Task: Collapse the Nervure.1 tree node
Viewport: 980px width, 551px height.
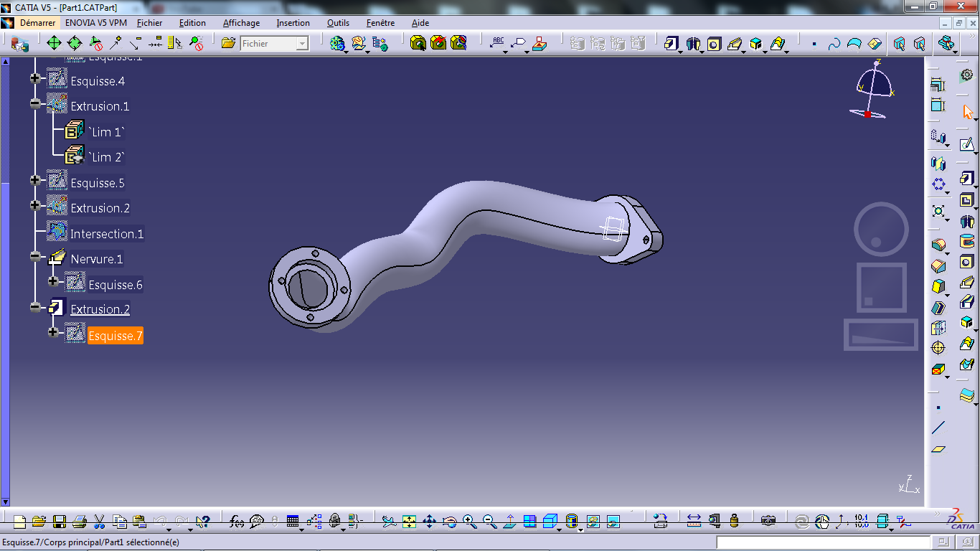Action: tap(34, 256)
